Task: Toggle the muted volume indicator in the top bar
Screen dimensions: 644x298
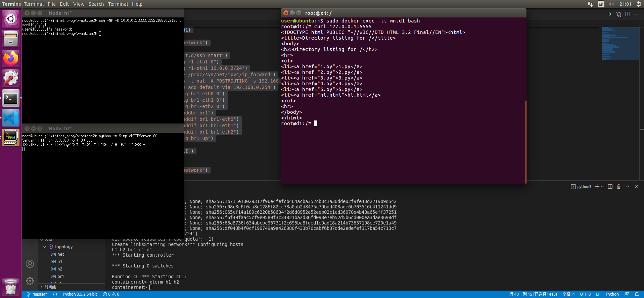Action: coord(611,4)
